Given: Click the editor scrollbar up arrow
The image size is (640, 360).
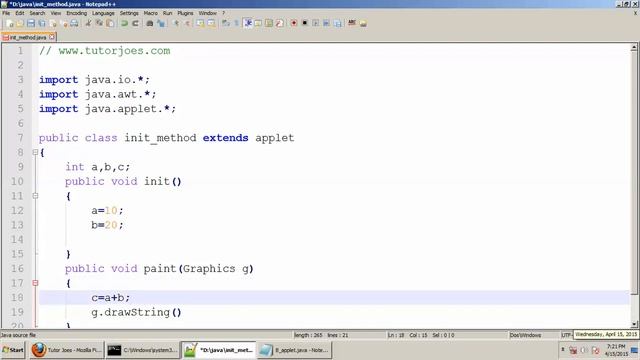Looking at the screenshot, I should (x=634, y=48).
